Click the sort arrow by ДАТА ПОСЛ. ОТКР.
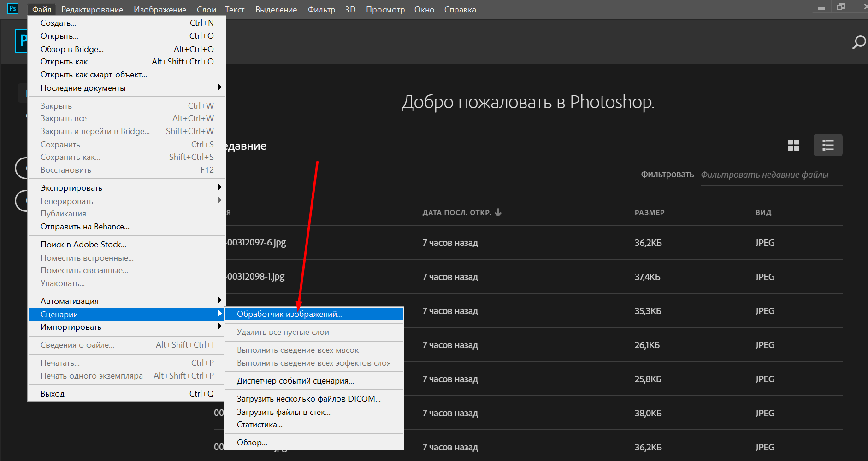This screenshot has height=461, width=868. click(x=498, y=212)
